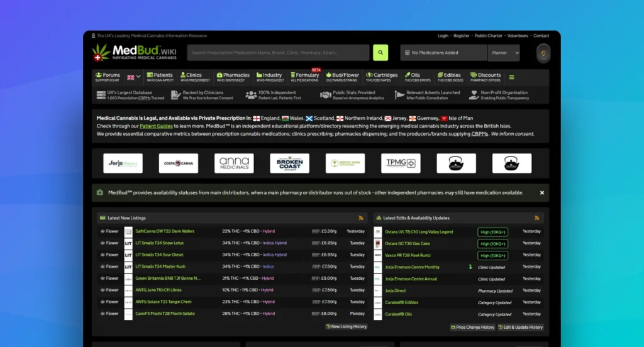Click into the medication search field
The width and height of the screenshot is (644, 347).
(x=279, y=53)
